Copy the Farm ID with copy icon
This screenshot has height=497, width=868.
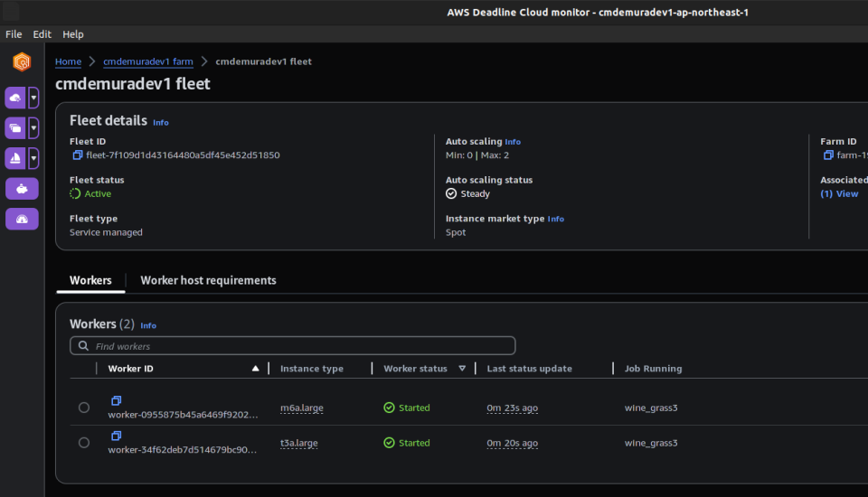[828, 155]
